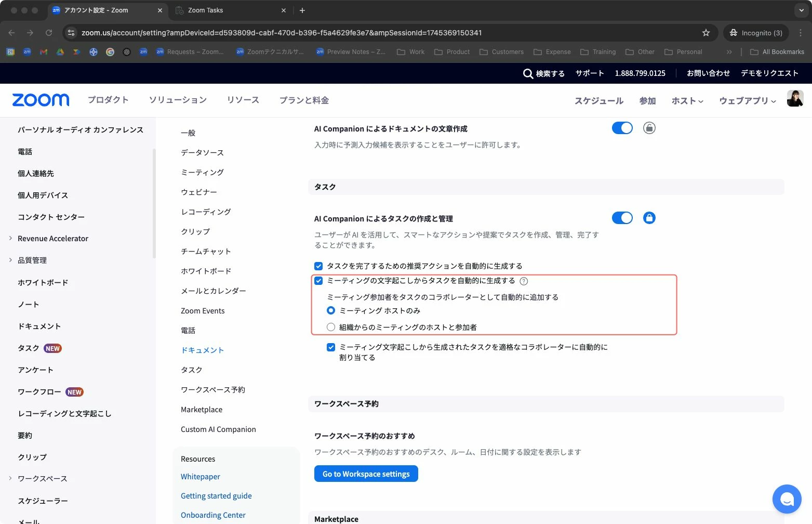
Task: Open a new browser tab with plus button
Action: click(302, 10)
